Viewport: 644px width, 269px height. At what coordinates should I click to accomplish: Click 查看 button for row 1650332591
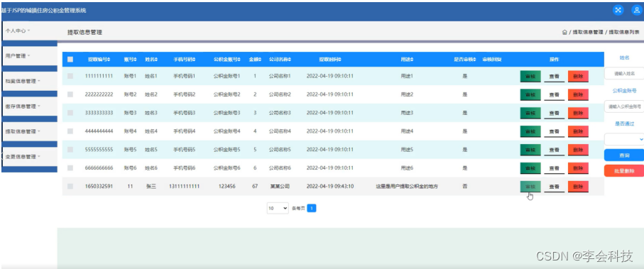pyautogui.click(x=554, y=187)
